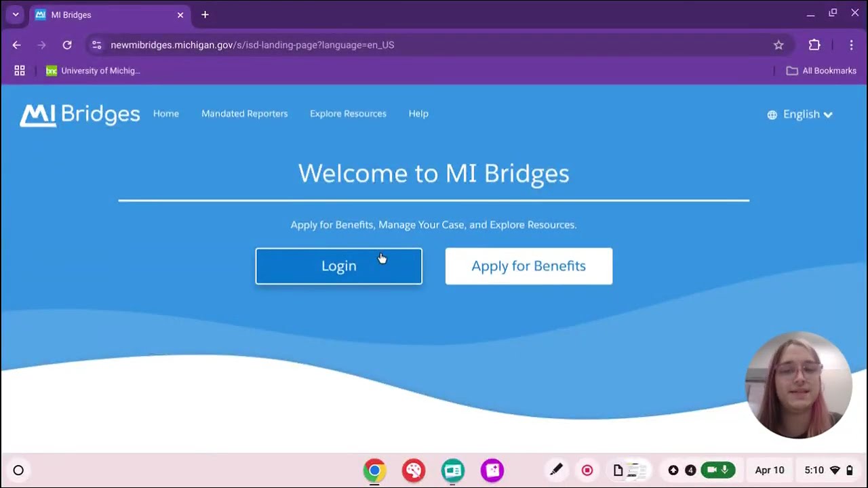The width and height of the screenshot is (868, 488).
Task: Reload the page
Action: pos(67,45)
